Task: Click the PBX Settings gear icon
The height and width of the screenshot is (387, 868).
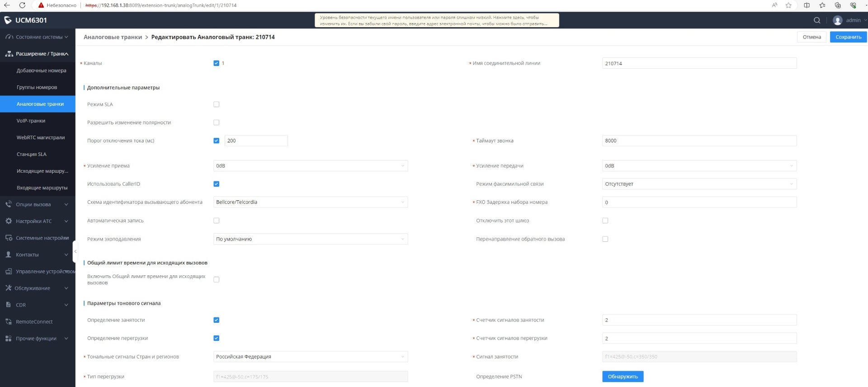Action: pos(9,221)
